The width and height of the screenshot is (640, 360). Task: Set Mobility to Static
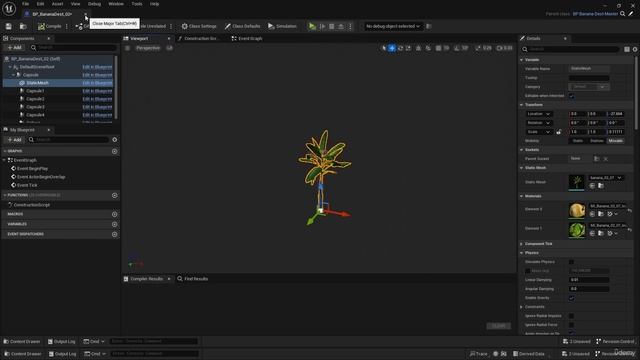point(578,141)
